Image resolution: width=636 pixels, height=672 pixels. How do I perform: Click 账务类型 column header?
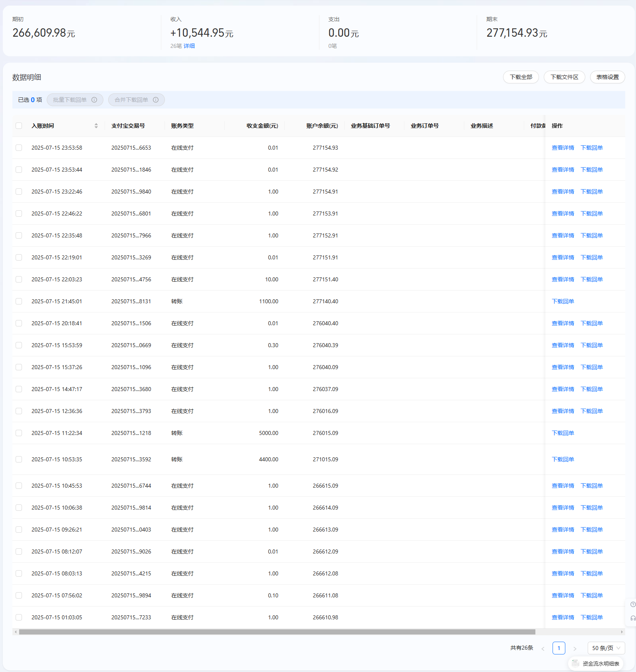pos(182,126)
